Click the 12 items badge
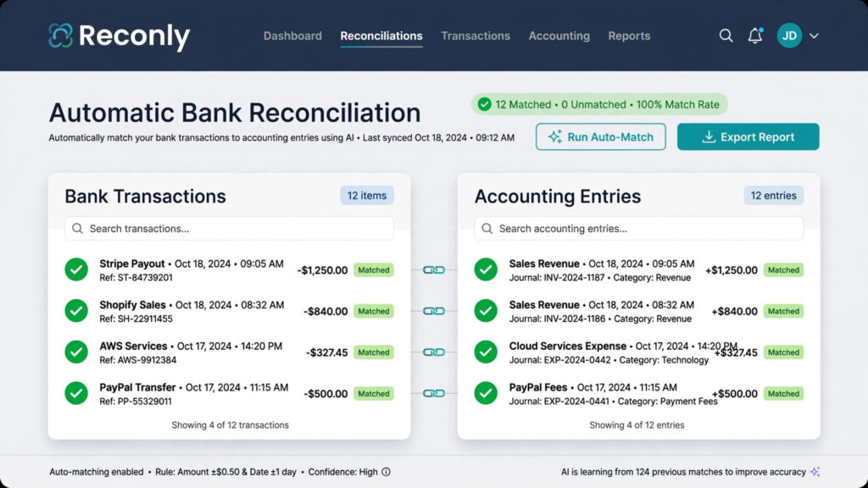 [x=367, y=196]
